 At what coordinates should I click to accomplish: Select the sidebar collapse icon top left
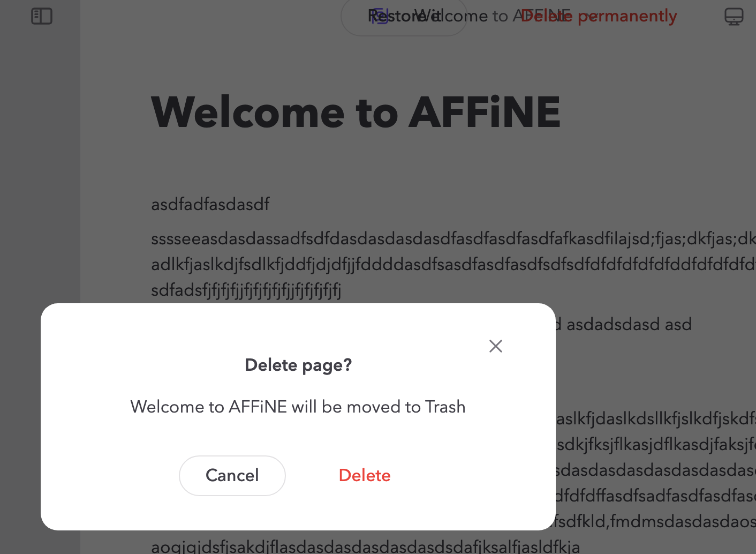tap(42, 17)
